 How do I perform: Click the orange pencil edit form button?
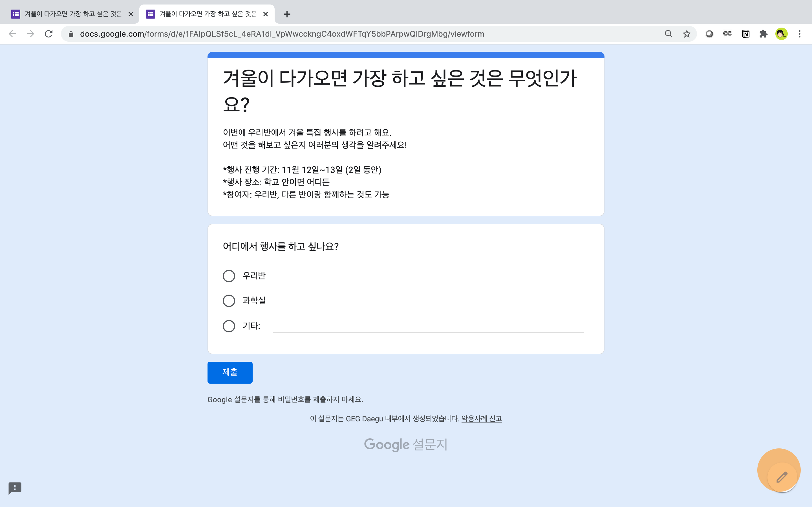tap(782, 477)
